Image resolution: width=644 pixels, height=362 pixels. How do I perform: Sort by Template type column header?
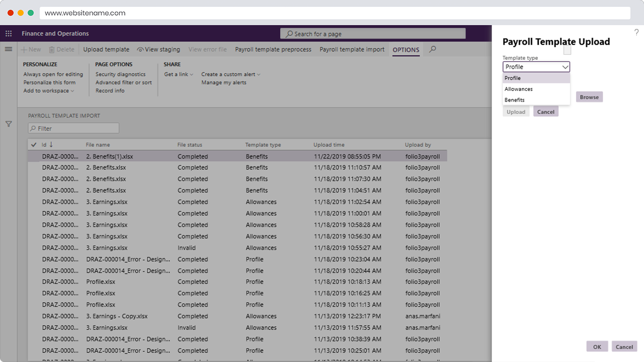(x=263, y=145)
